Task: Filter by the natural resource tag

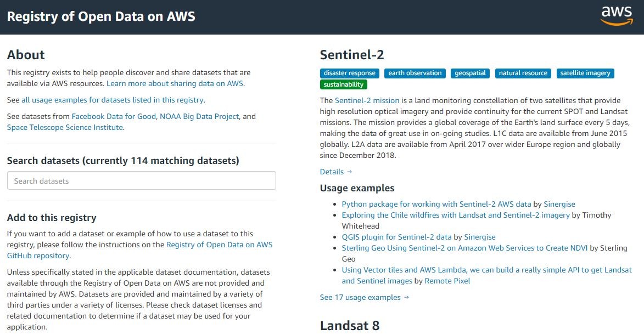Action: [x=523, y=73]
